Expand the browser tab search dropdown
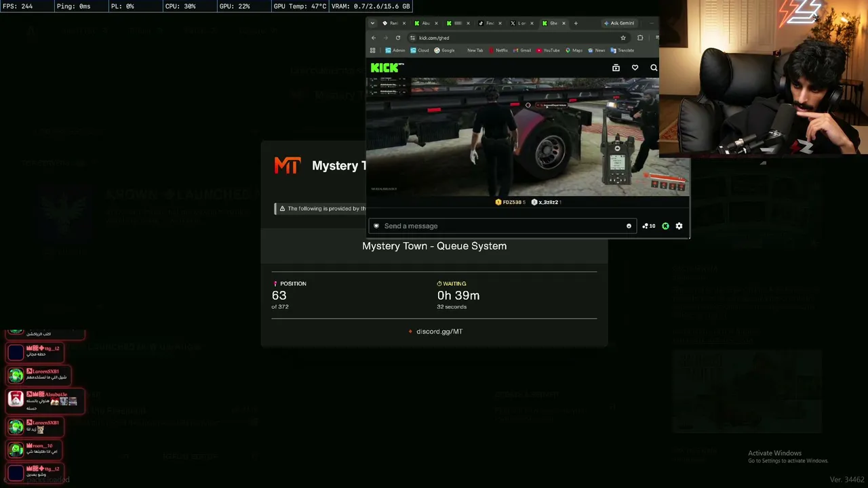 (x=372, y=23)
